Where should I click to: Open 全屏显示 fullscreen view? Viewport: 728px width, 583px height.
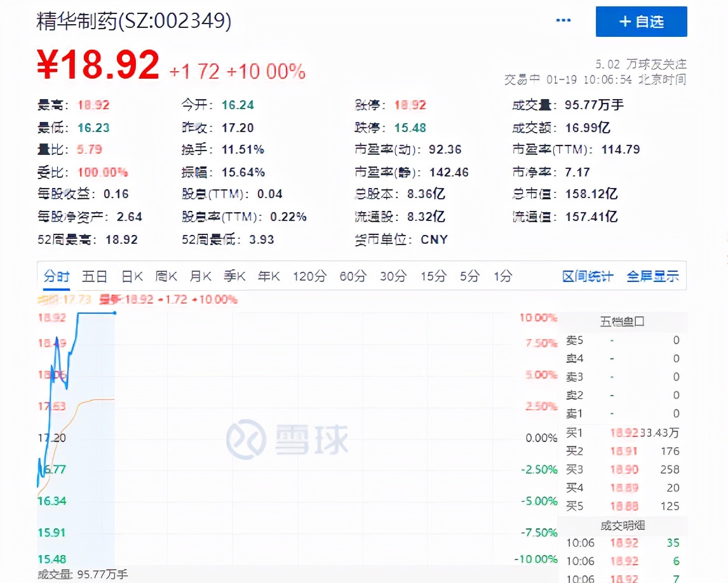pos(652,276)
